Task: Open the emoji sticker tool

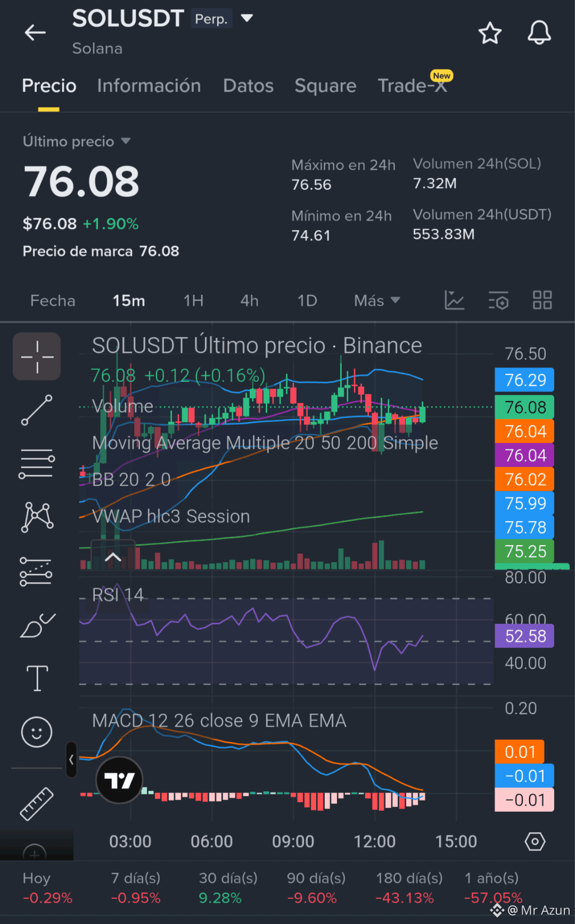Action: point(37,732)
